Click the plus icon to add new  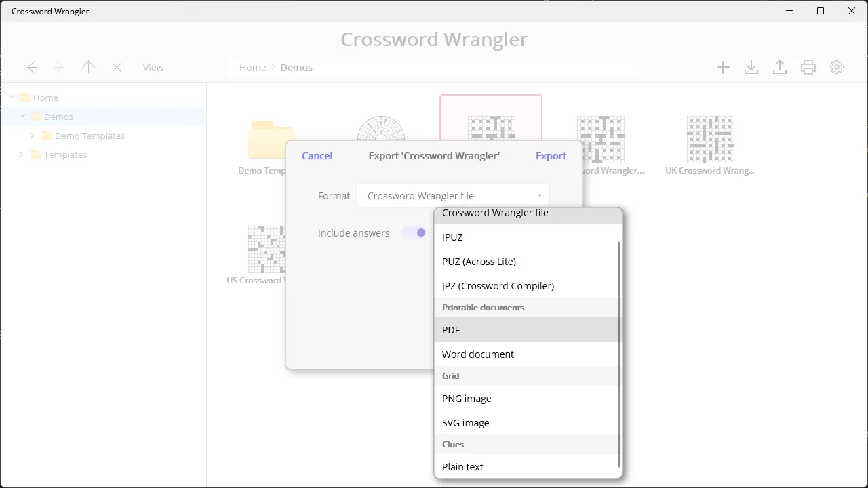(x=723, y=67)
